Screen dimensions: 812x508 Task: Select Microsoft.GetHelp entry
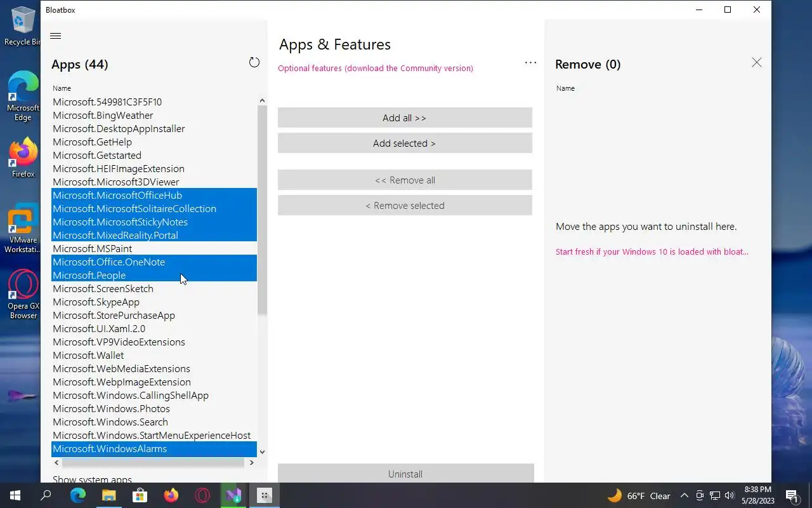(x=154, y=142)
